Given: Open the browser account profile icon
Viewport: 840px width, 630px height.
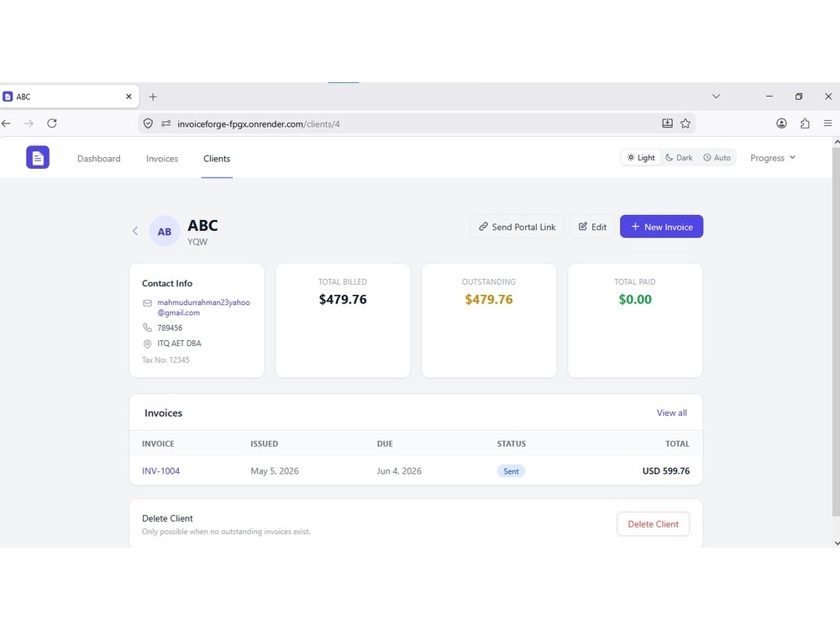Looking at the screenshot, I should click(x=781, y=123).
